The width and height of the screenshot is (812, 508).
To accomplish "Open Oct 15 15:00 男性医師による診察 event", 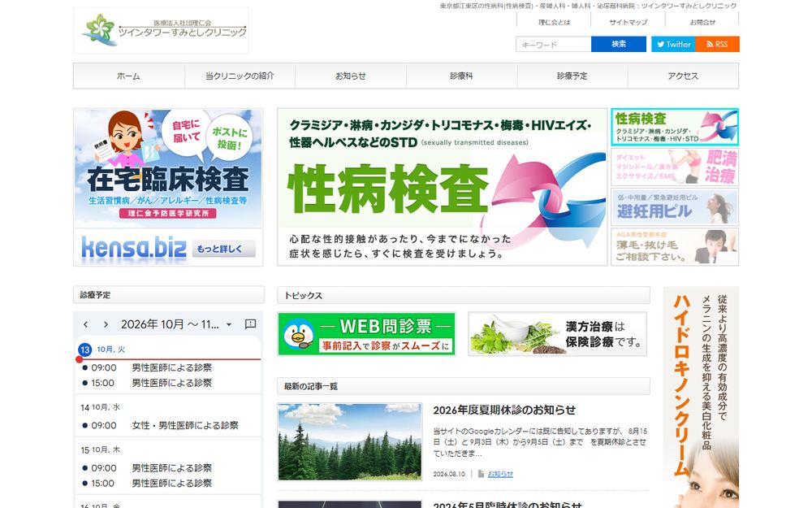I will tap(168, 483).
